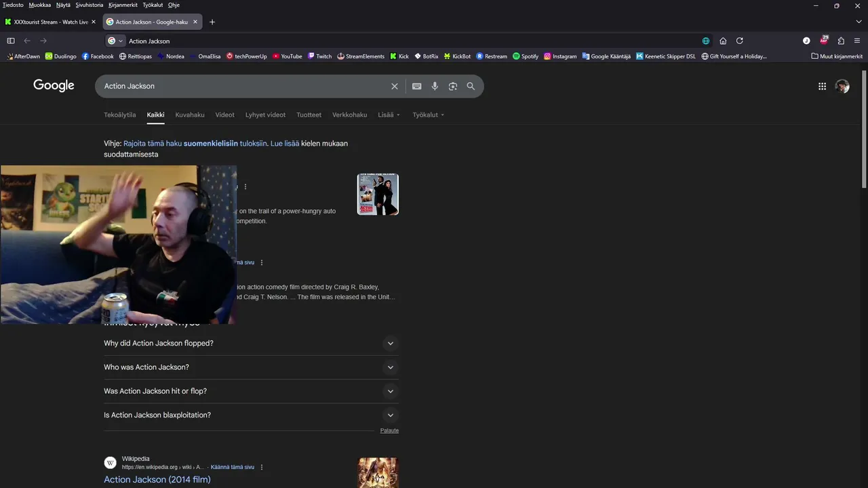Viewport: 868px width, 488px height.
Task: Go back to the previous page
Action: [27, 41]
